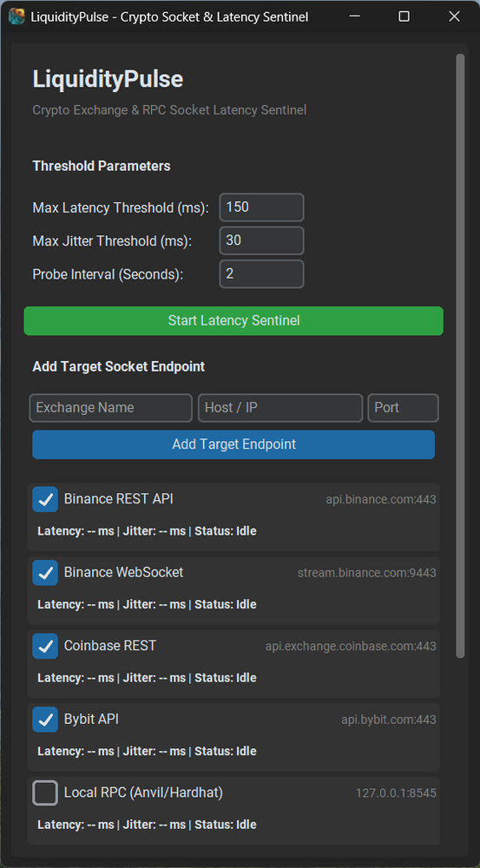
Task: Click the api.bybit.com:443 address text
Action: (389, 720)
